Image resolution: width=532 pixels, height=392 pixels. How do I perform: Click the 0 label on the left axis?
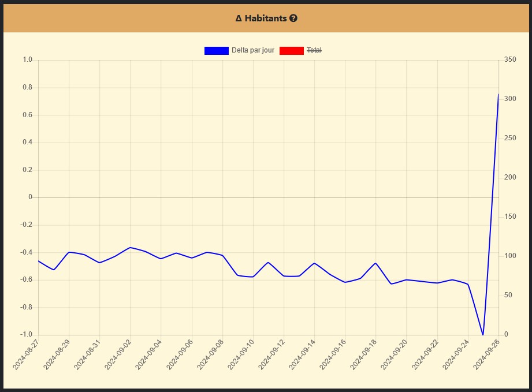(30, 197)
